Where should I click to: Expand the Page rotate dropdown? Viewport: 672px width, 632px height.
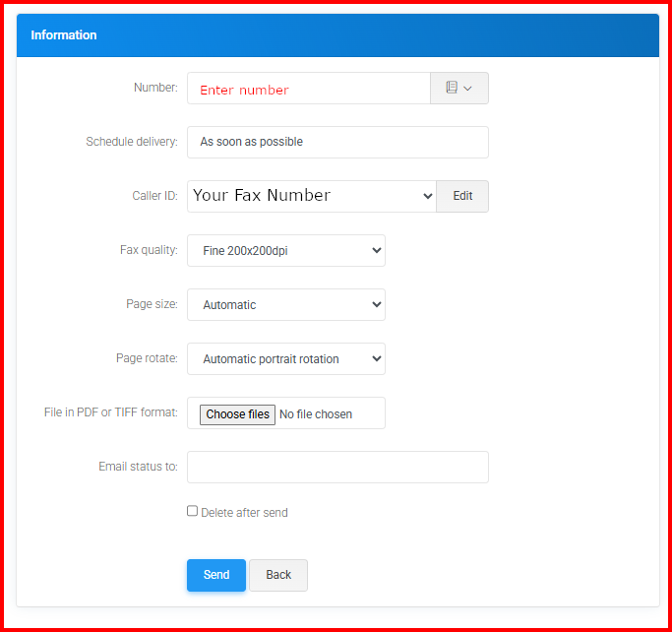286,359
